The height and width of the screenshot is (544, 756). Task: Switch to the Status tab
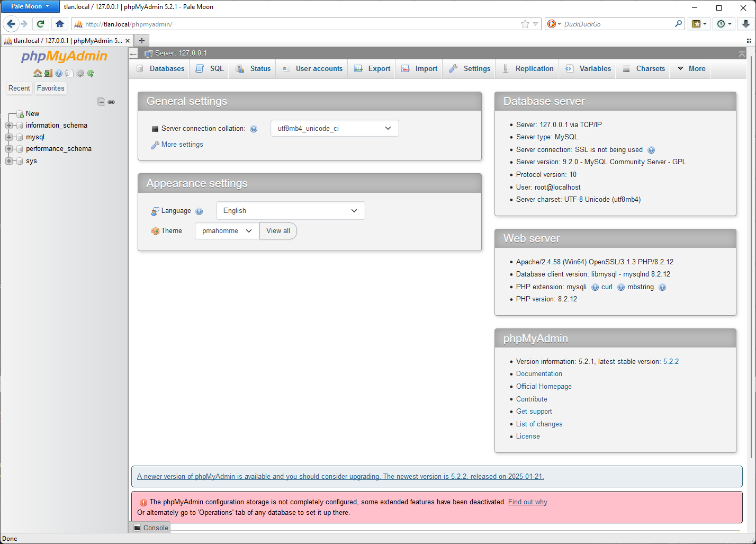point(253,69)
